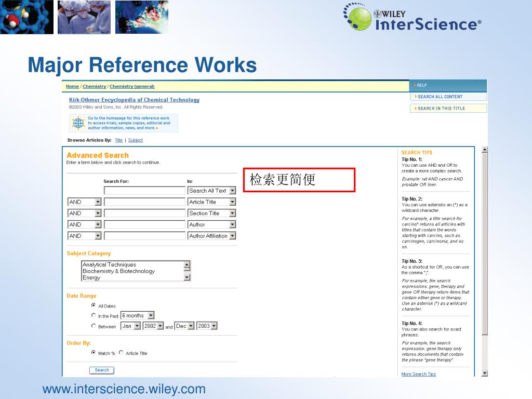Open the surgeons thumbnail image
The width and height of the screenshot is (532, 399).
tap(84, 17)
